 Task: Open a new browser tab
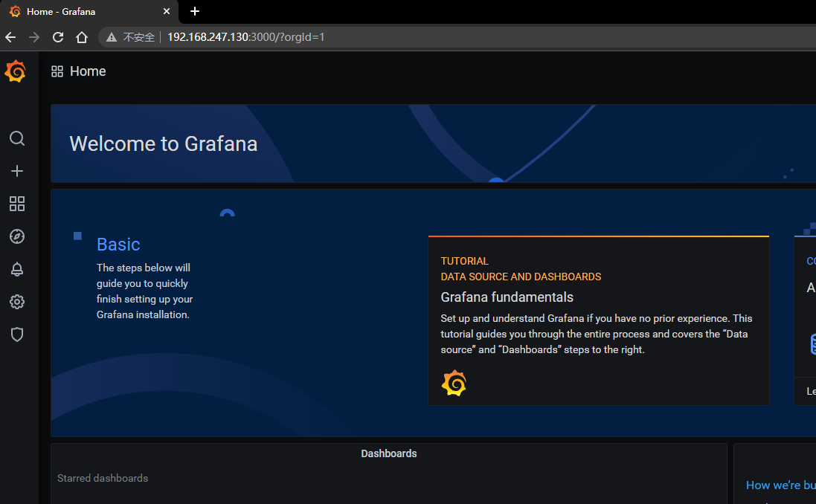[195, 11]
